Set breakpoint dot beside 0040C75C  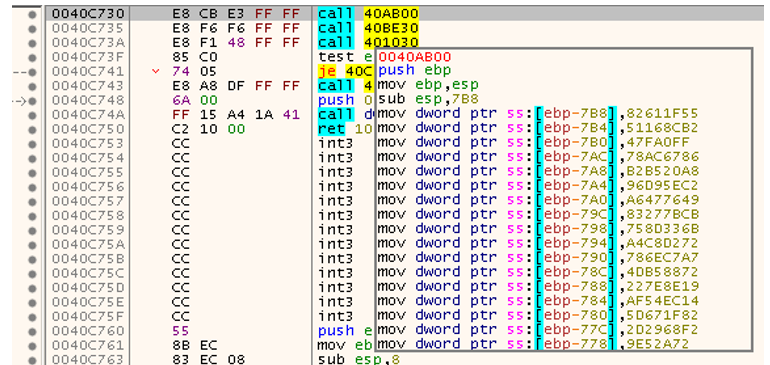(x=32, y=273)
